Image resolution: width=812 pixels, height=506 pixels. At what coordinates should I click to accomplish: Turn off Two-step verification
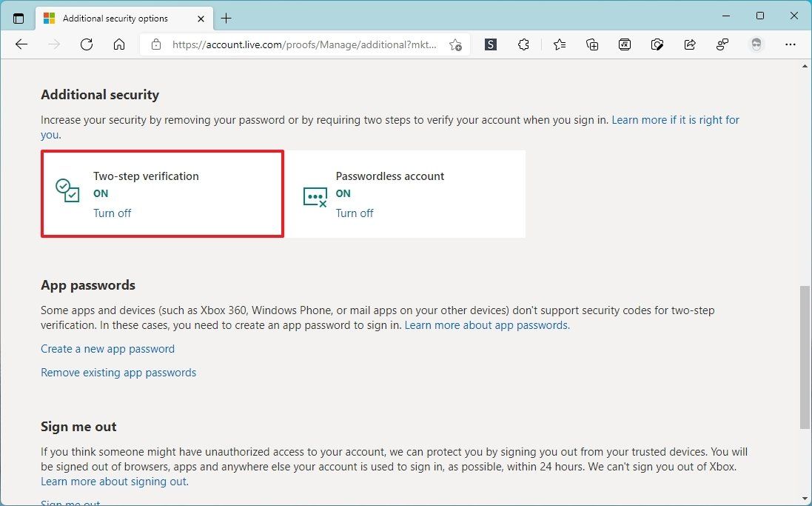(112, 213)
